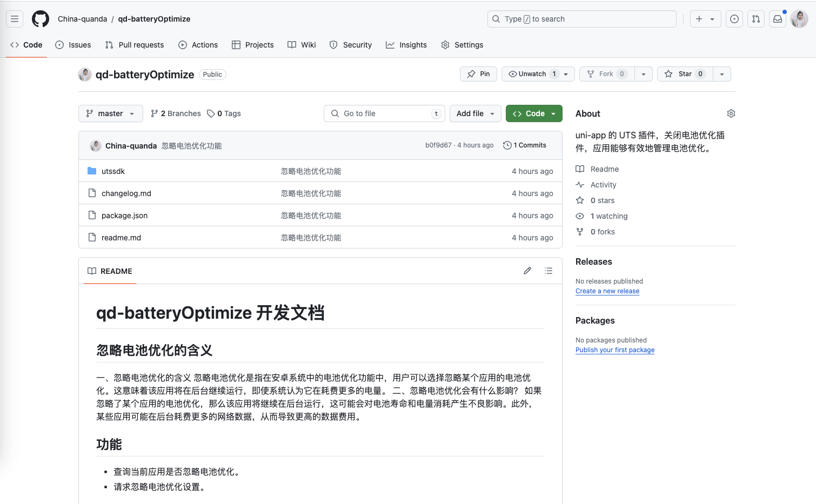This screenshot has width=816, height=504.
Task: Switch to the Insights tab
Action: click(x=406, y=45)
